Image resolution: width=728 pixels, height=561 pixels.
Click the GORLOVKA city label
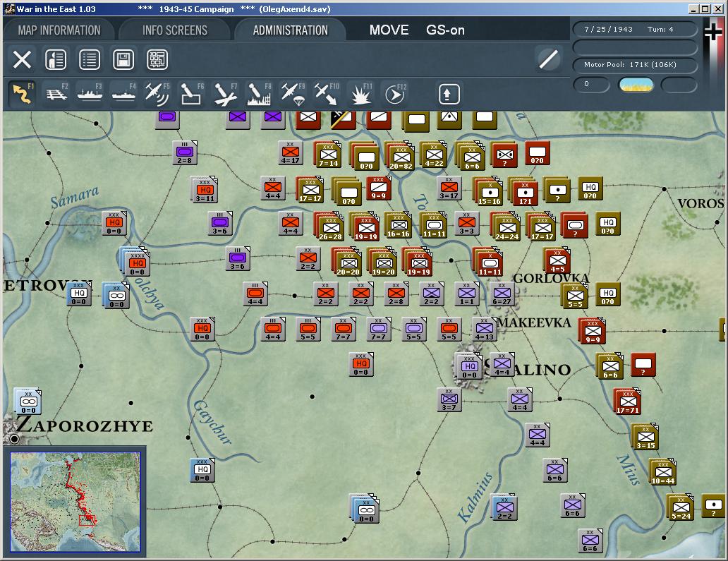(551, 278)
